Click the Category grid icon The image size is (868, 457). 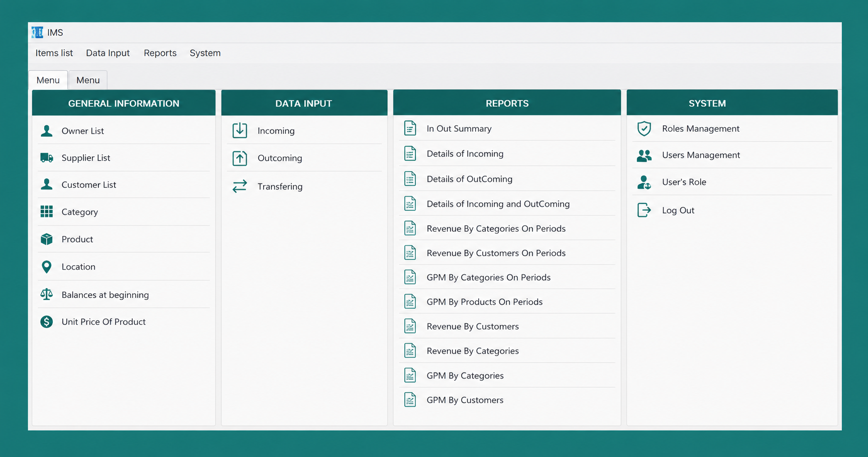(47, 211)
